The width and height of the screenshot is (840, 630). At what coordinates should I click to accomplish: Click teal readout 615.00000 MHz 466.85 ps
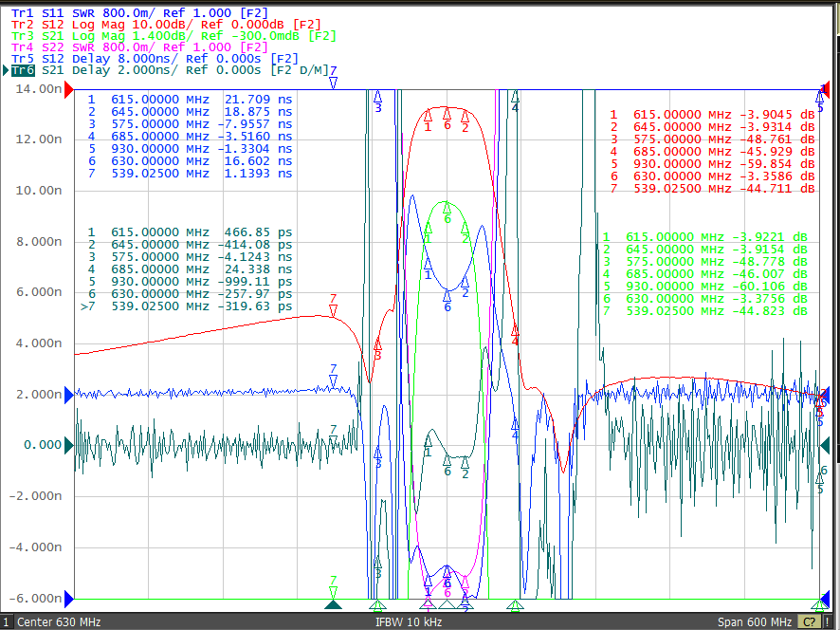coord(191,232)
